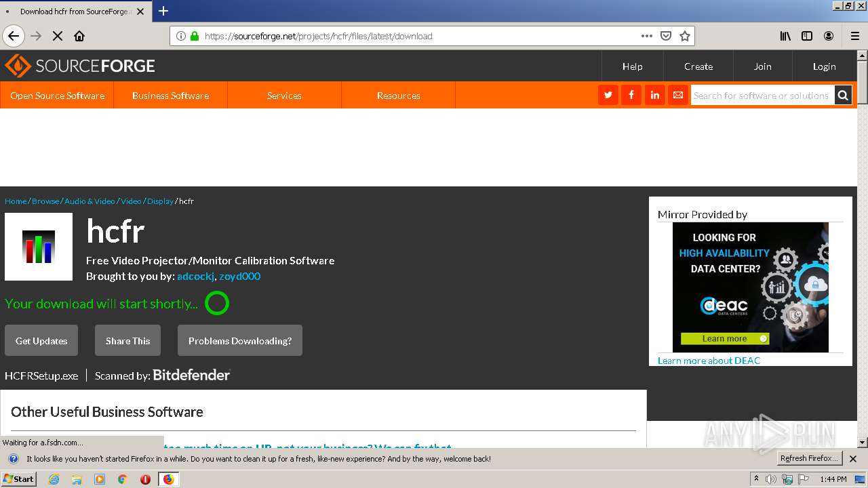Click the Login link in header
This screenshot has height=488, width=868.
(x=825, y=66)
